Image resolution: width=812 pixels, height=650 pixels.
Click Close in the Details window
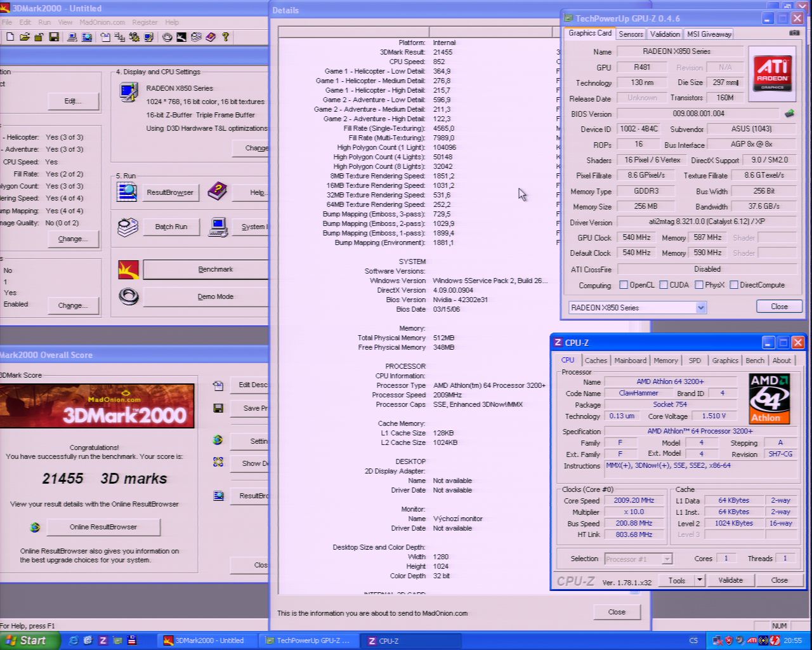[x=617, y=612]
